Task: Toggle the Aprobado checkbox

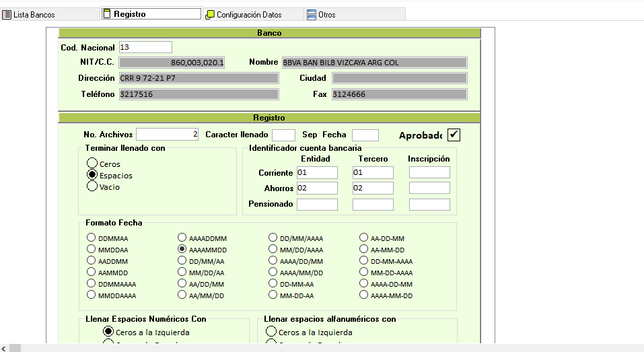Action: [454, 135]
